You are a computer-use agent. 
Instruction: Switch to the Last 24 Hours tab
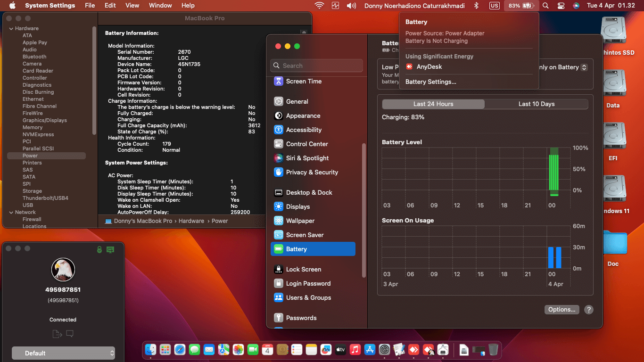433,104
